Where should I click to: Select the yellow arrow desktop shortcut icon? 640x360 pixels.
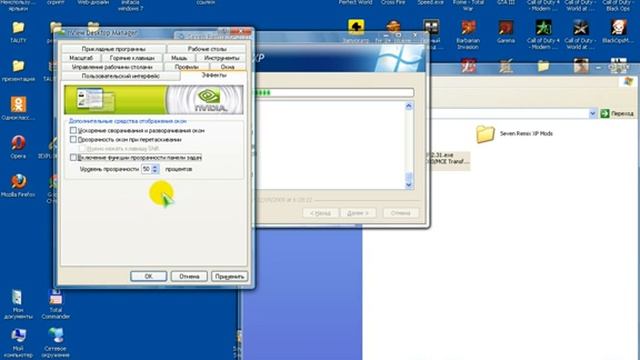point(356,28)
